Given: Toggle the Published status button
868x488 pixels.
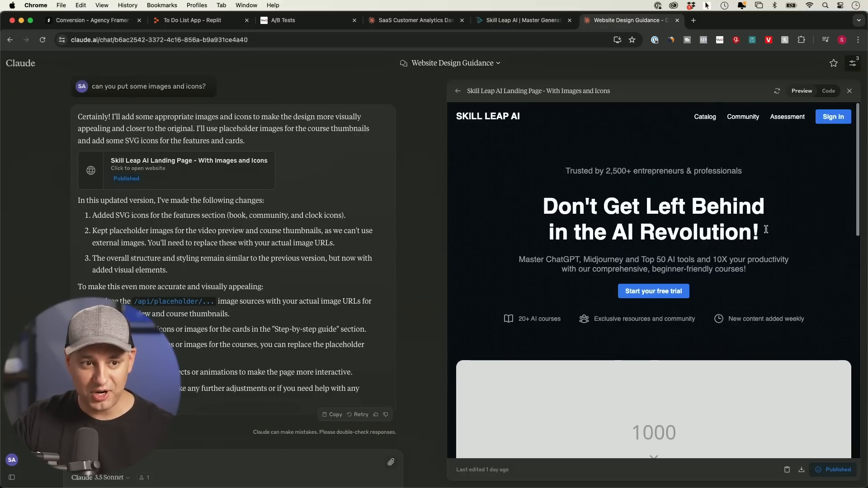Looking at the screenshot, I should [x=833, y=469].
